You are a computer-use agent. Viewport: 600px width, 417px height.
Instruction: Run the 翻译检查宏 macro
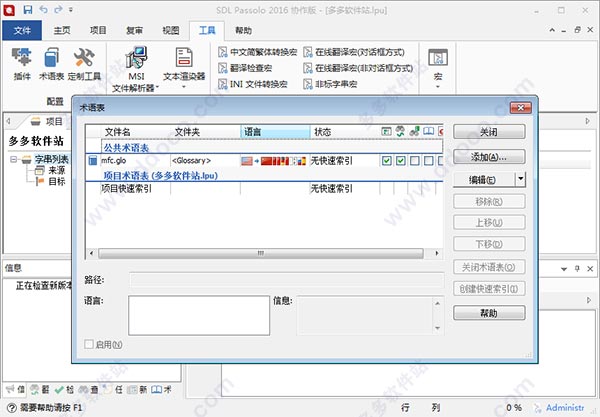point(245,68)
